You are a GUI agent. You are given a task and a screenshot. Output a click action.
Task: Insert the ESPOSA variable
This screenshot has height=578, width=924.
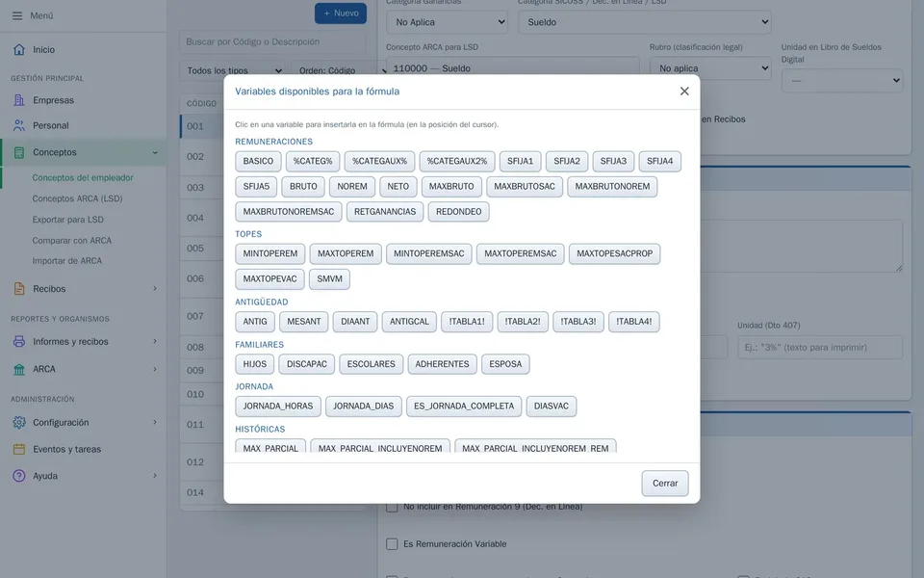[x=505, y=364]
